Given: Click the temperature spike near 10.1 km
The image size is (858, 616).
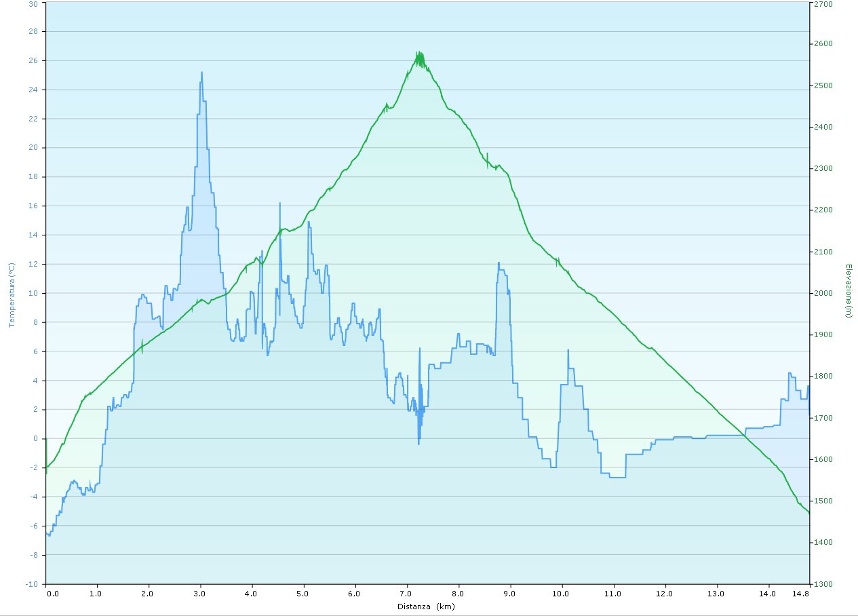Looking at the screenshot, I should (568, 350).
